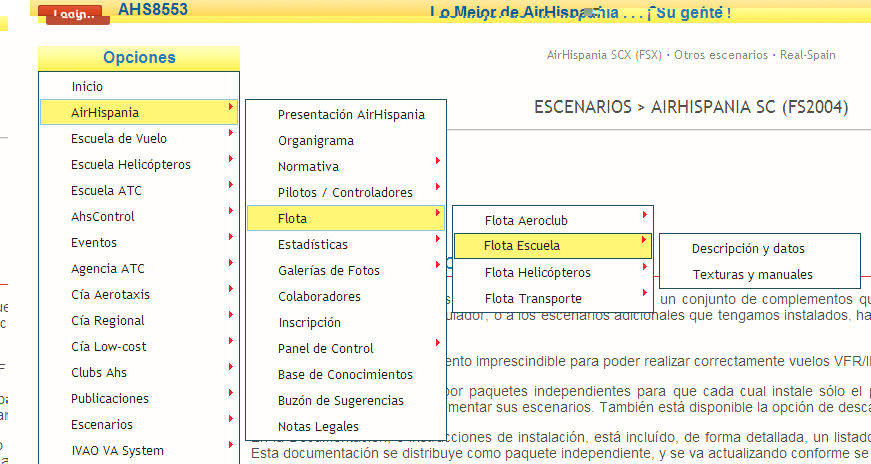Click the Buzón de Sugerencias item
Image resolution: width=871 pixels, height=464 pixels.
tap(341, 401)
